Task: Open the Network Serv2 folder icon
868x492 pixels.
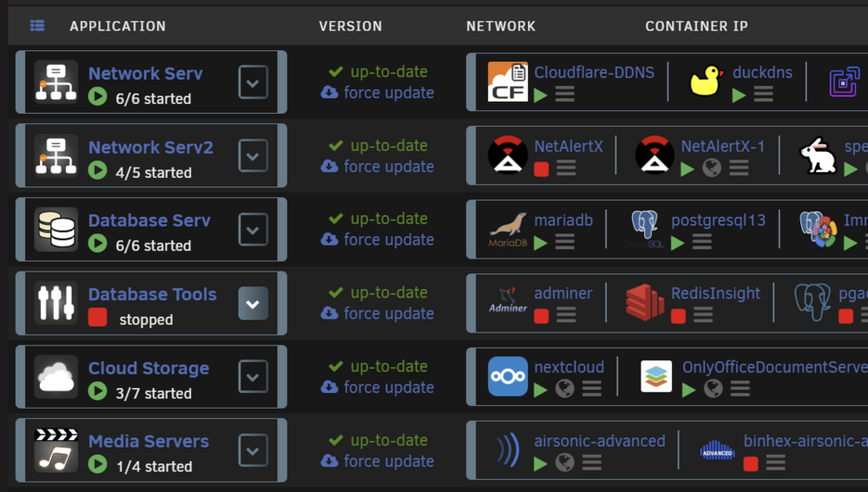Action: tap(56, 156)
